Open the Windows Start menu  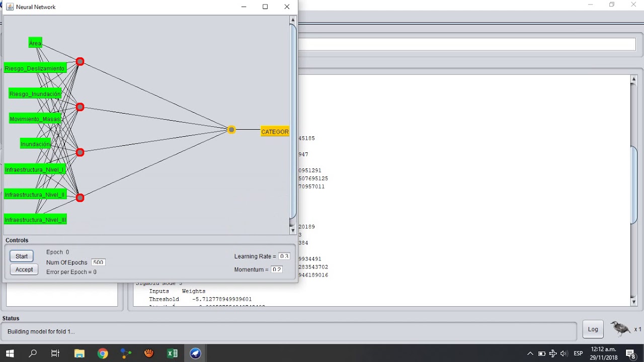[10, 353]
